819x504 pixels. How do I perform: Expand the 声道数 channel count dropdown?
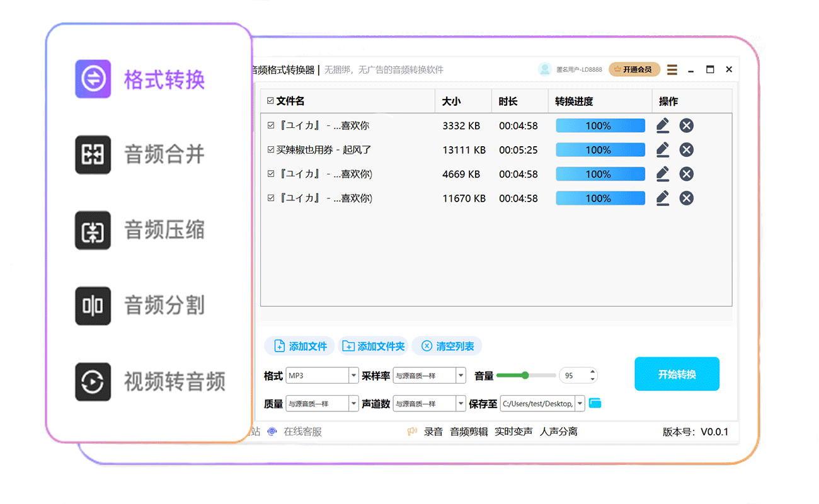(461, 403)
